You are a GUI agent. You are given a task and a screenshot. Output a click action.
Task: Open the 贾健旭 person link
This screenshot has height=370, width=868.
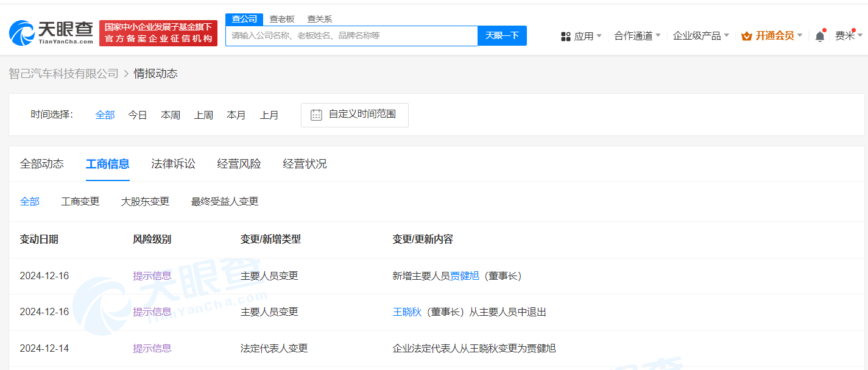(465, 276)
